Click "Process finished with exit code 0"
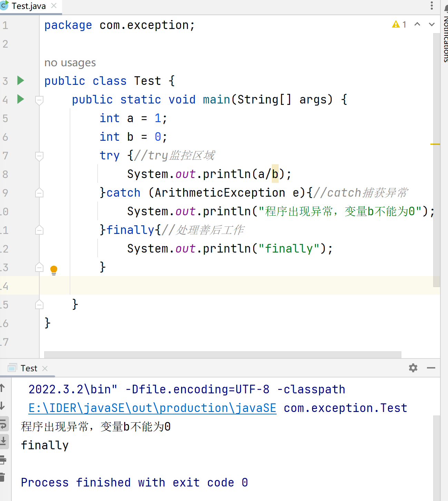 tap(135, 482)
